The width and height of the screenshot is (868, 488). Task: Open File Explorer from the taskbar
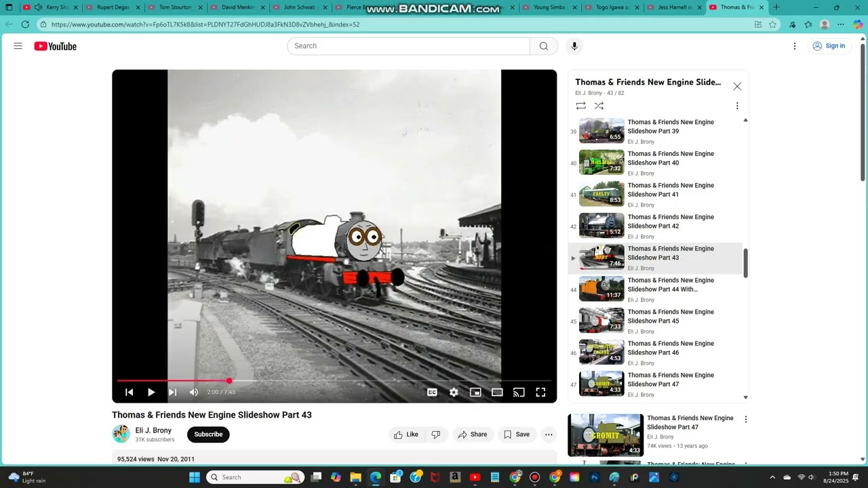pyautogui.click(x=355, y=477)
